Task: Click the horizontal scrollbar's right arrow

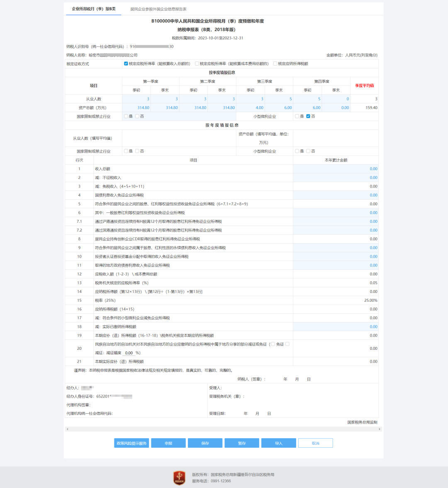Action: click(x=379, y=429)
